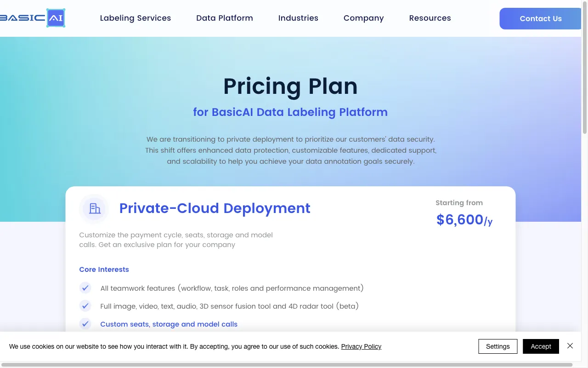Click the BasicAI logo
The width and height of the screenshot is (588, 368).
coord(32,18)
